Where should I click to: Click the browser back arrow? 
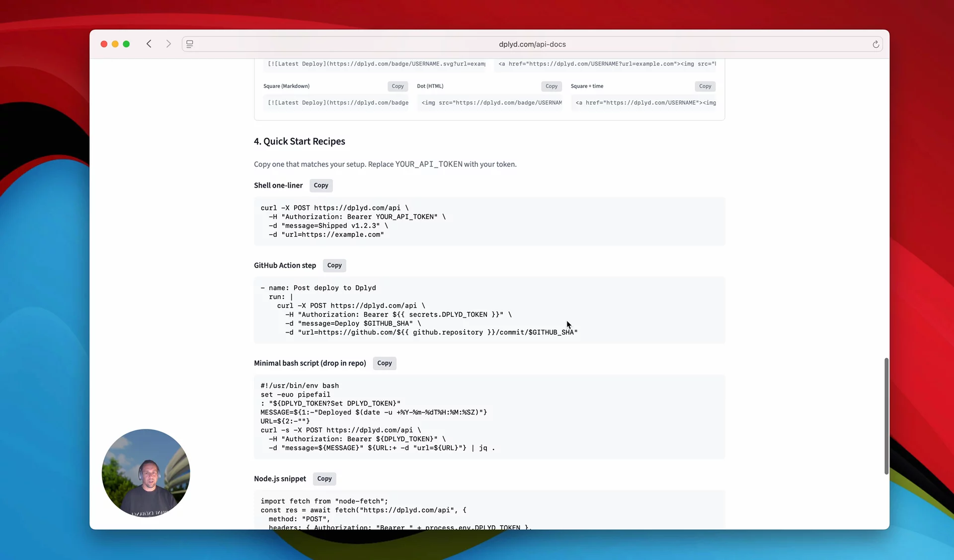(149, 44)
